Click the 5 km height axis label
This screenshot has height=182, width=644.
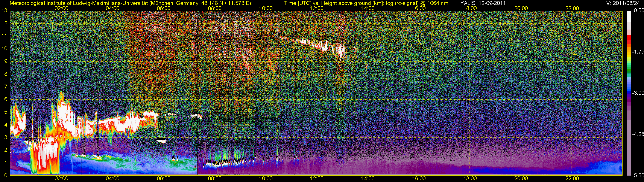(6, 112)
